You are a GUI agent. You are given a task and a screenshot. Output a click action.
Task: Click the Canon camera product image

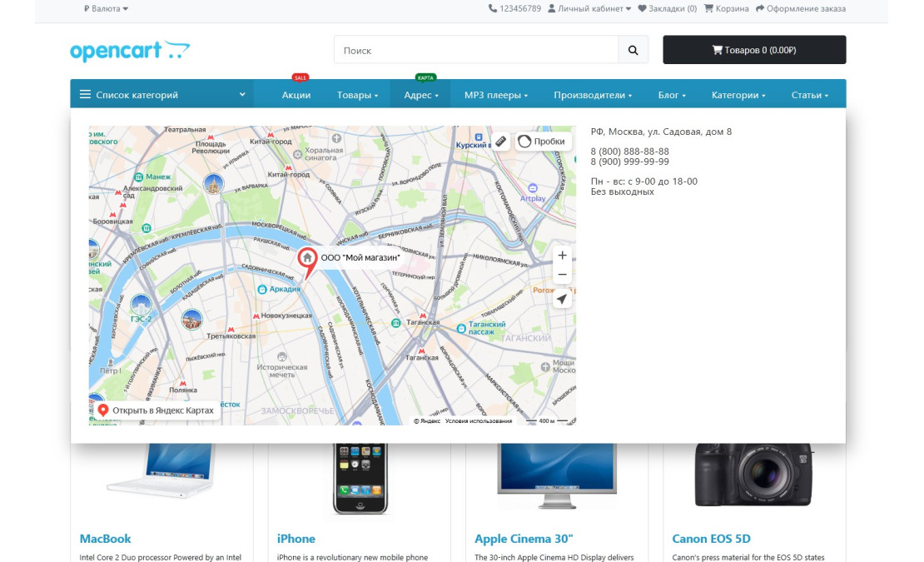753,475
